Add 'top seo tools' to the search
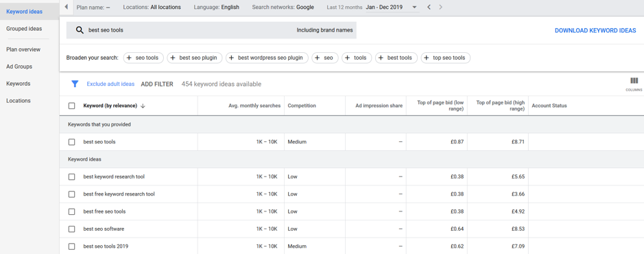 (x=446, y=58)
